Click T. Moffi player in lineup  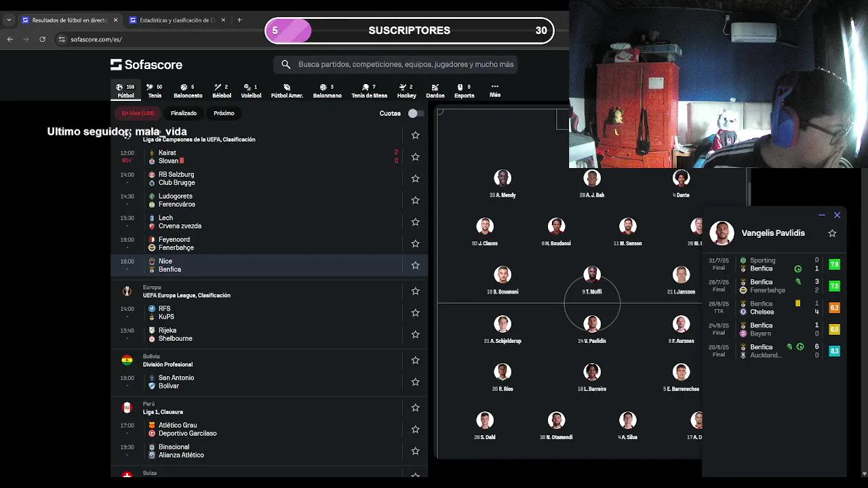point(592,280)
